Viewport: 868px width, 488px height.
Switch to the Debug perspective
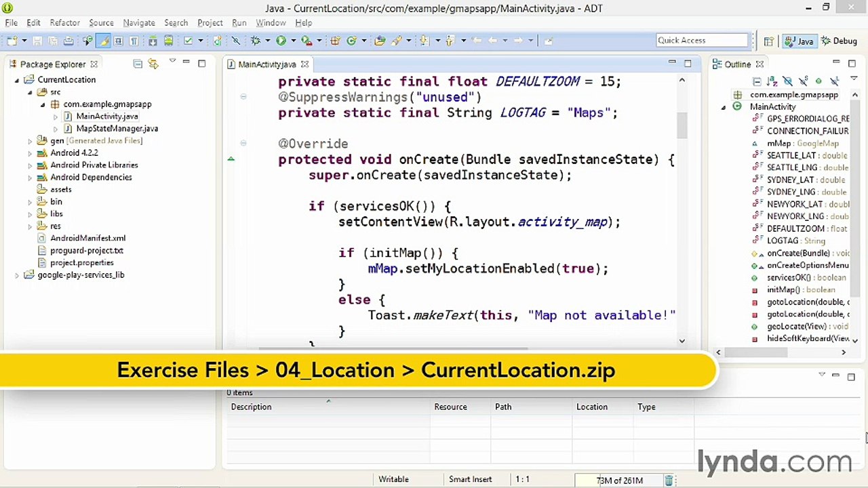click(x=839, y=41)
